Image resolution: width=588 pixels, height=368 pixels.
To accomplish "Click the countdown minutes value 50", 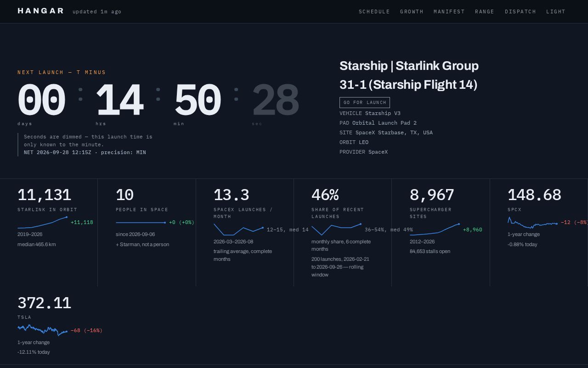I will coord(198,100).
